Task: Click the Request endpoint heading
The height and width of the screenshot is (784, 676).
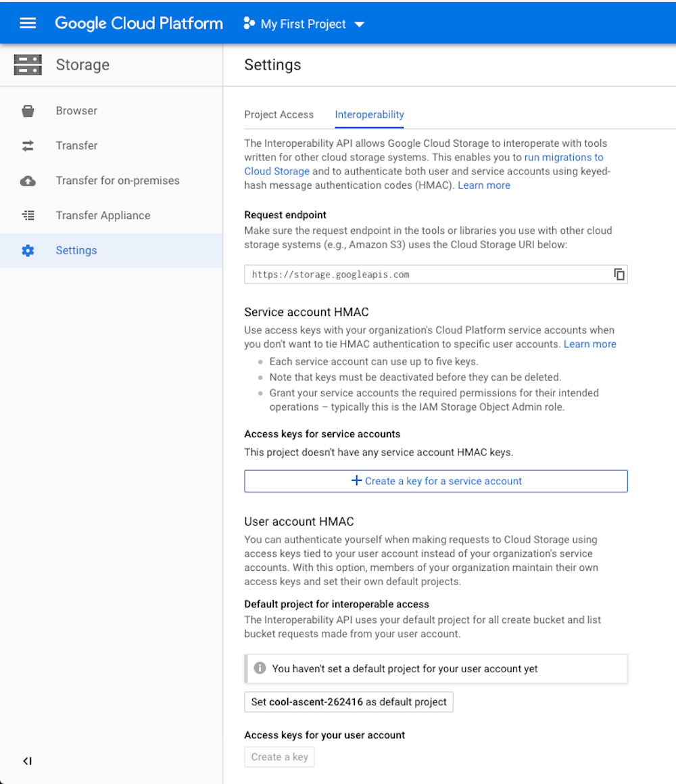Action: [285, 215]
